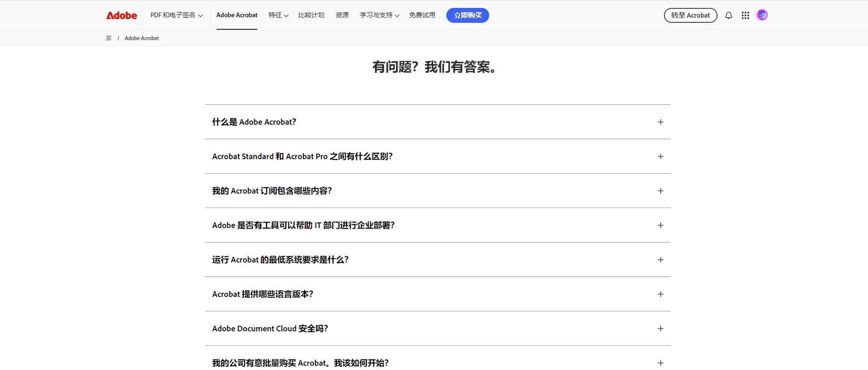Screen dimensions: 868x370
Task: Click the 转至 Acrobat button
Action: click(690, 15)
